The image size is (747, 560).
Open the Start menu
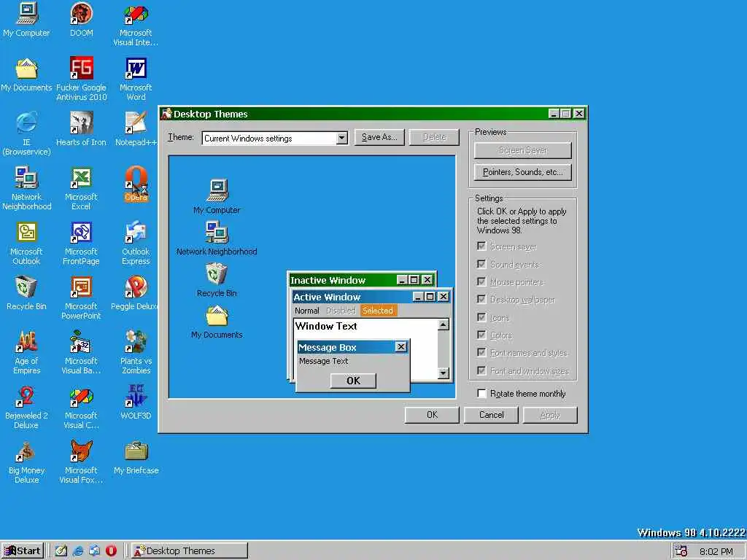point(23,551)
